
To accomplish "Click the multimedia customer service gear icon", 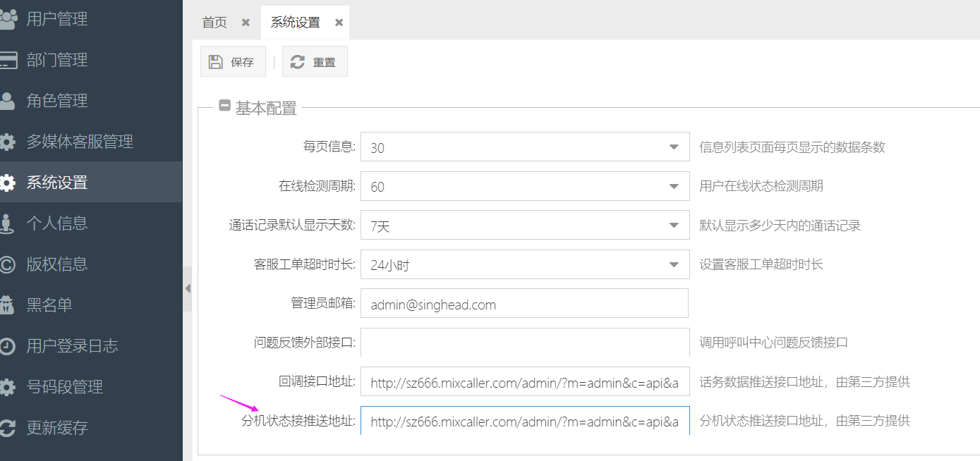I will click(x=8, y=142).
